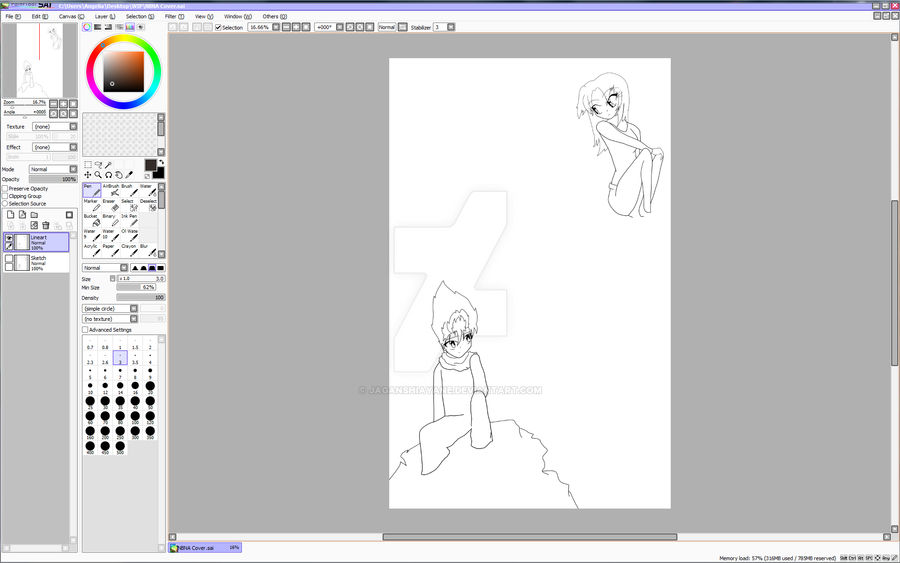Screen dimensions: 900x563
Task: Adjust the layer Opacity slider
Action: [x=53, y=179]
